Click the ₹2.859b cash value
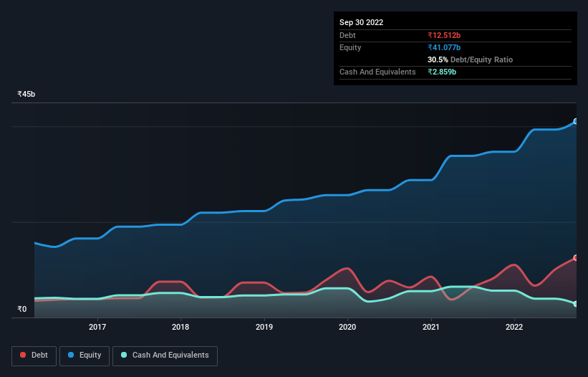The image size is (588, 377). [442, 72]
